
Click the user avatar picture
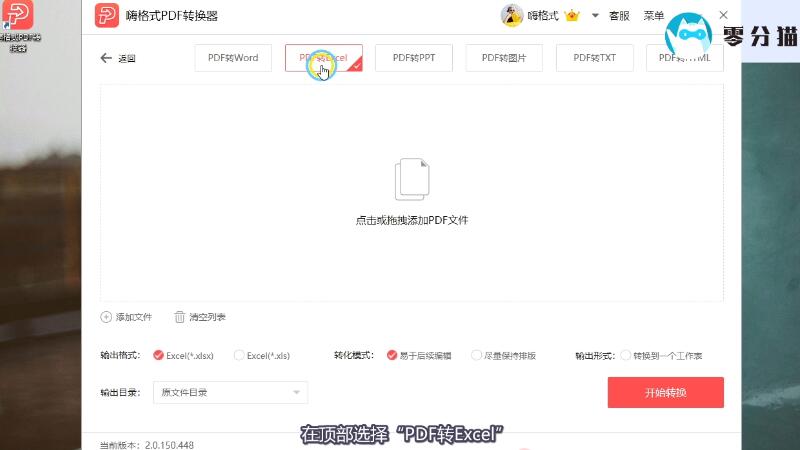point(511,16)
